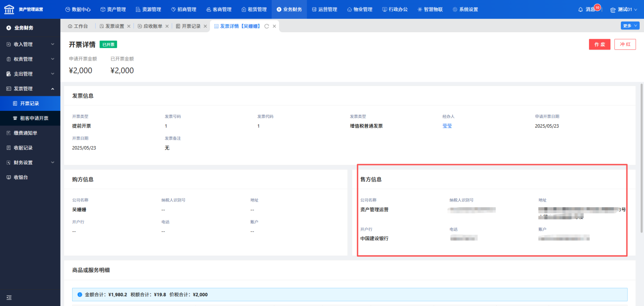Click the 增值税普通发票 value
The image size is (644, 306).
point(366,126)
